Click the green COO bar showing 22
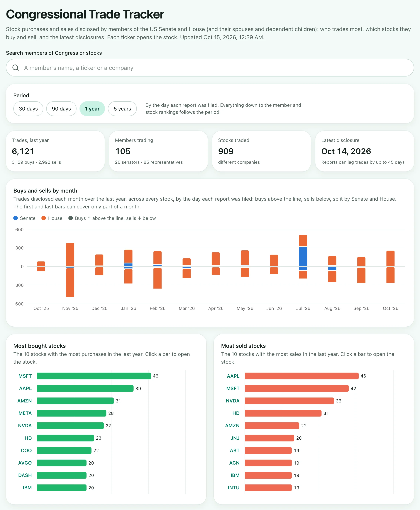The height and width of the screenshot is (510, 420). coord(64,450)
